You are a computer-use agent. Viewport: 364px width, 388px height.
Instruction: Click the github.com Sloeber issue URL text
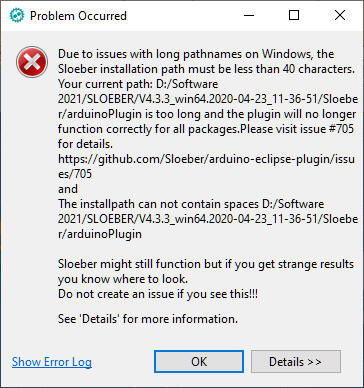206,166
